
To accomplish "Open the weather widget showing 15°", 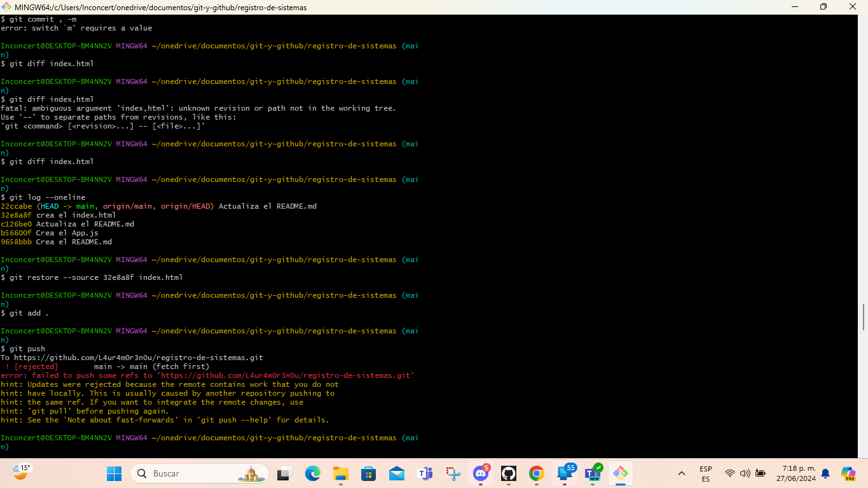I will click(22, 472).
